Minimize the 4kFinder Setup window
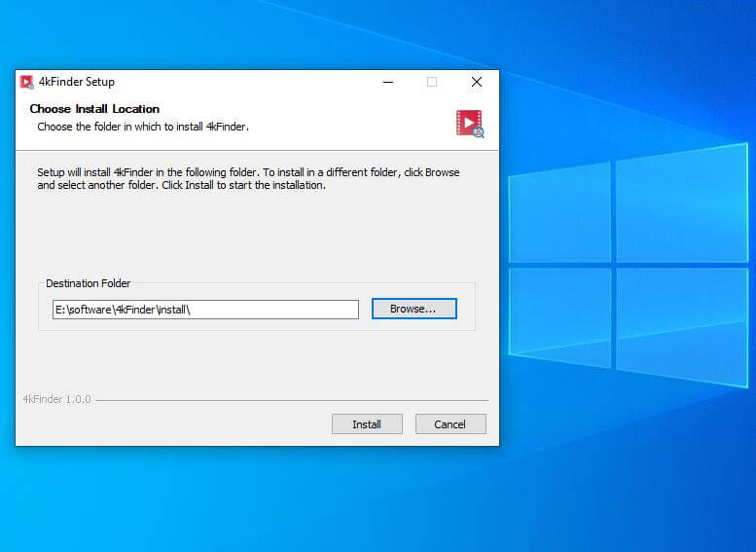This screenshot has height=552, width=756. (389, 82)
